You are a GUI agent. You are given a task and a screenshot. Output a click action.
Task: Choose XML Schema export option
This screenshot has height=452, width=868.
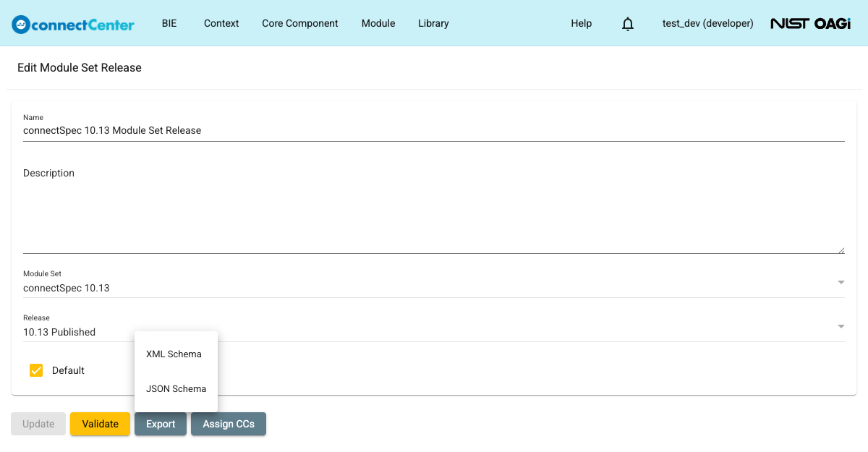point(176,354)
